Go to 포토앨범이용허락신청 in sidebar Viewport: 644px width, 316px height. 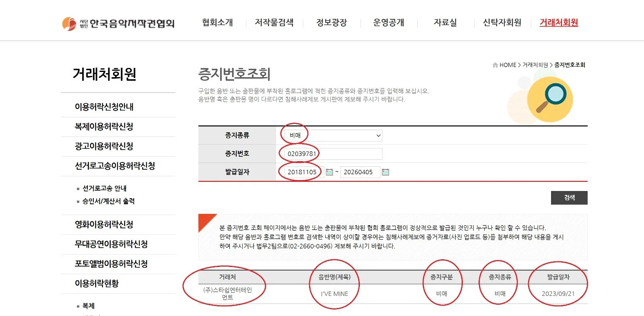coord(111,264)
